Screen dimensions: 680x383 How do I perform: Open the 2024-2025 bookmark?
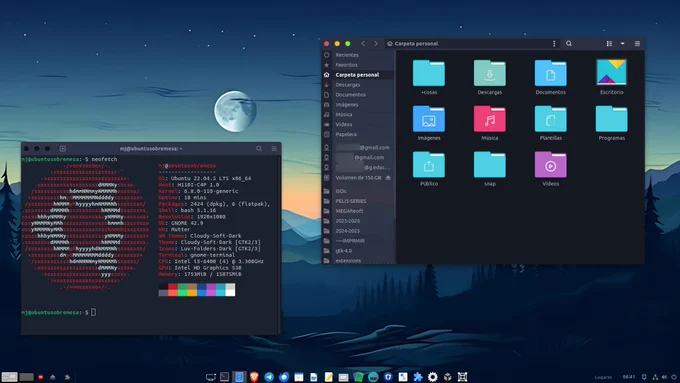pos(347,231)
